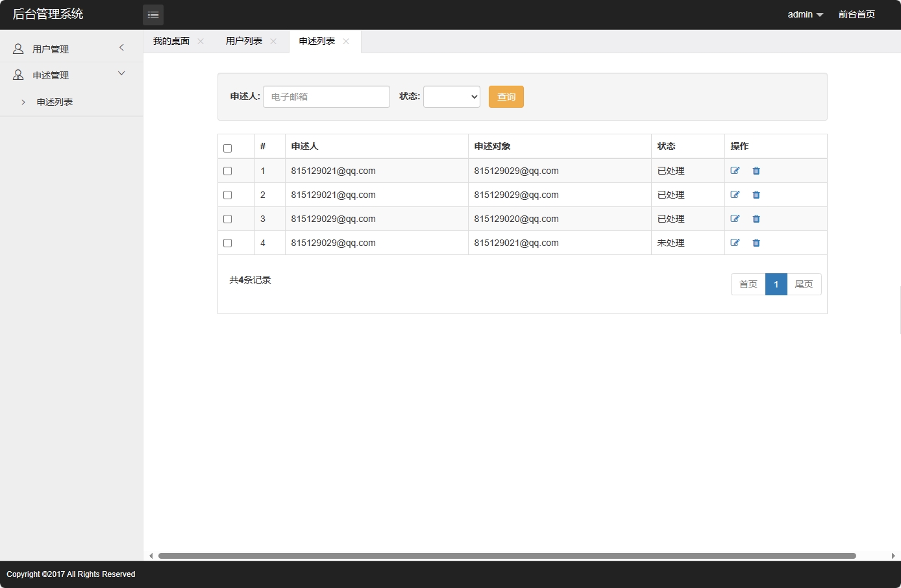Toggle the select-all checkbox in table header
Viewport: 901px width, 588px height.
point(227,148)
